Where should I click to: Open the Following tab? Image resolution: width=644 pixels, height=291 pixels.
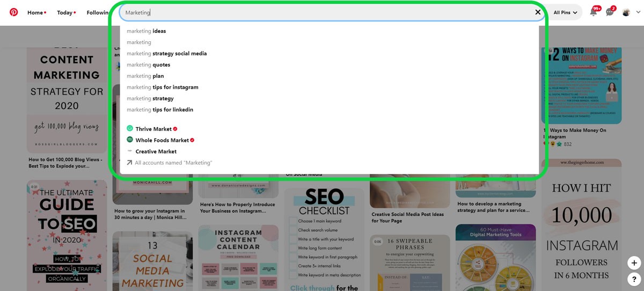pos(97,12)
